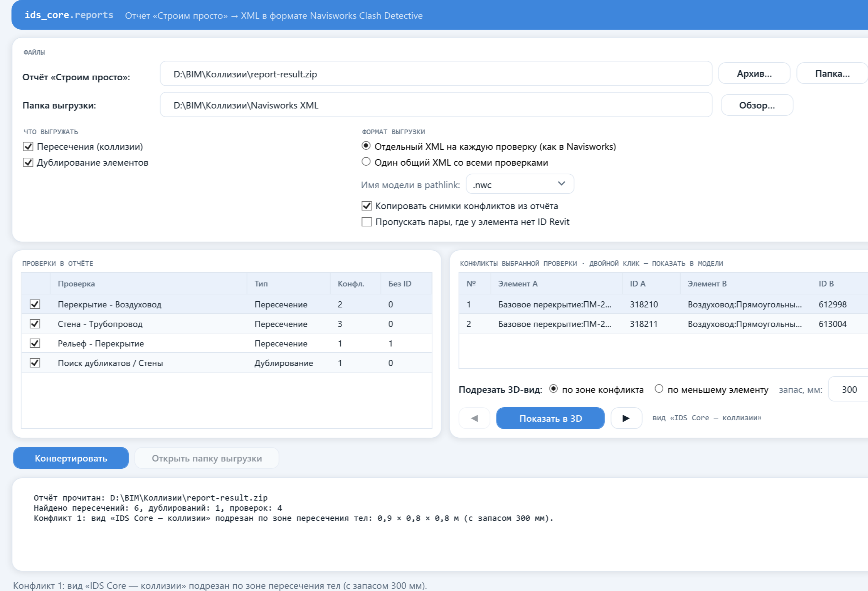The width and height of the screenshot is (868, 591).
Task: Sort by Проверка column header
Action: coord(149,284)
